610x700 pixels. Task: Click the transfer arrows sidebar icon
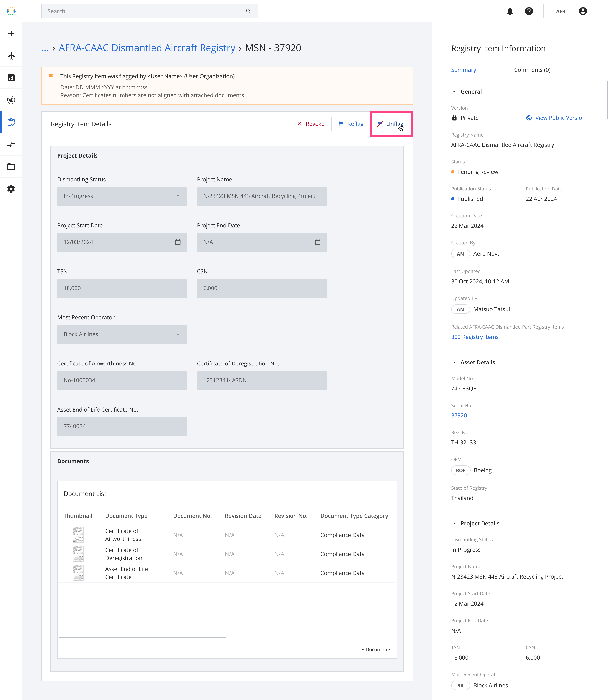11,145
